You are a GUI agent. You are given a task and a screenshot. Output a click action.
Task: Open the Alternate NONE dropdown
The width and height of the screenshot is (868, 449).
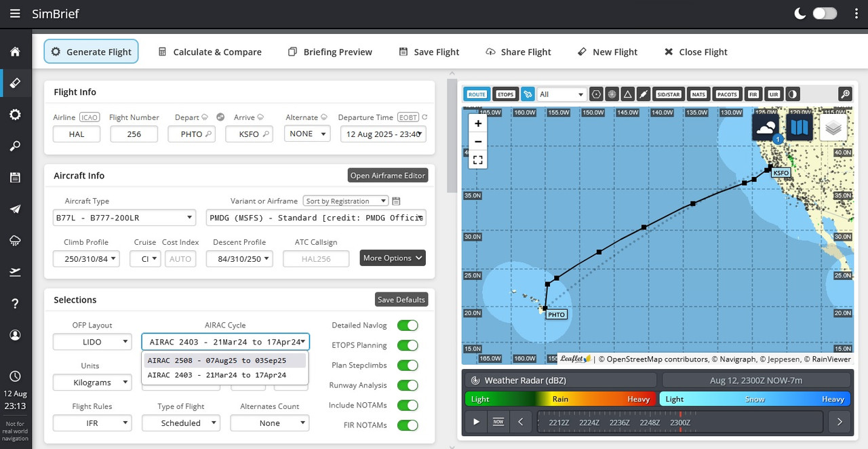pyautogui.click(x=307, y=134)
